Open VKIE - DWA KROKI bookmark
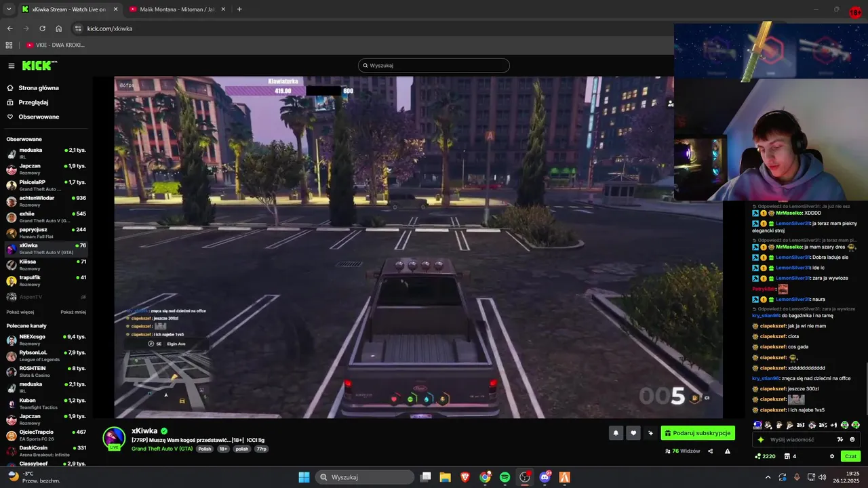Viewport: 868px width, 488px height. tap(56, 45)
